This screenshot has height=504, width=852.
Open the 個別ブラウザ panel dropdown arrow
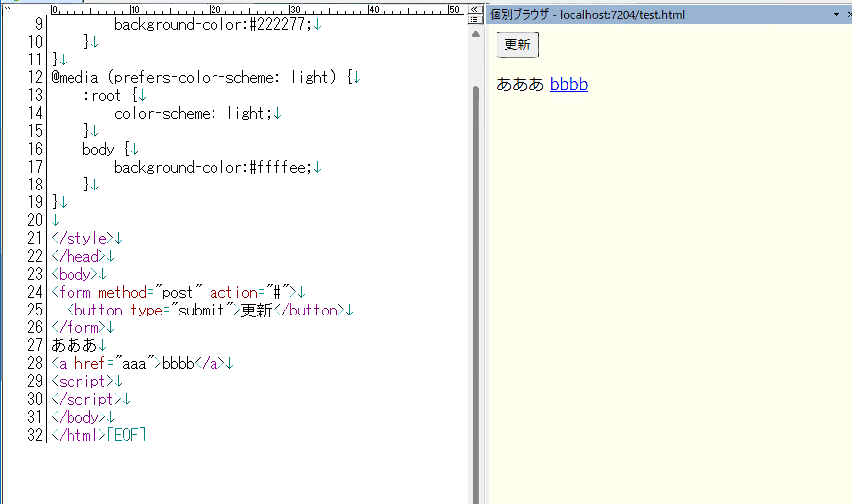coord(837,15)
